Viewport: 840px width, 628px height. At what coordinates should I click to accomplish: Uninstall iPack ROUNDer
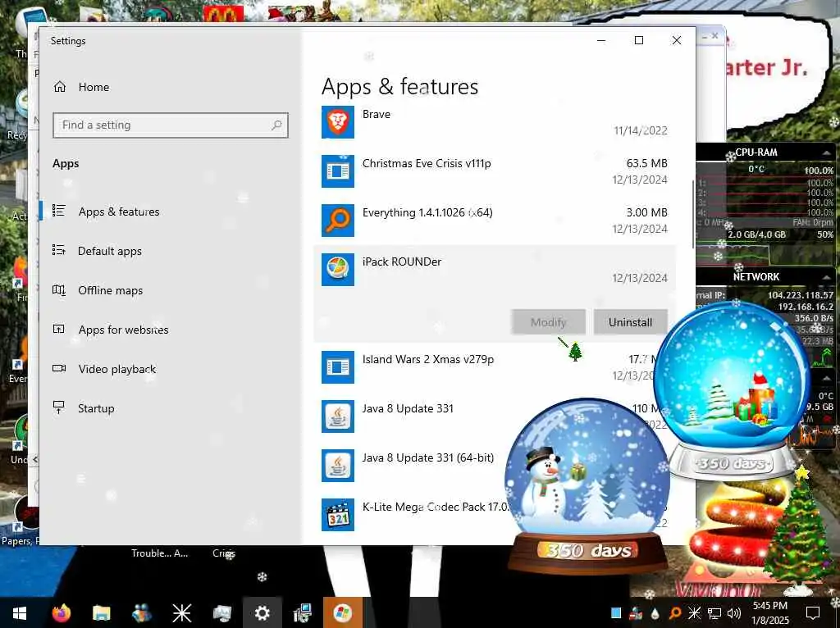[x=630, y=322]
